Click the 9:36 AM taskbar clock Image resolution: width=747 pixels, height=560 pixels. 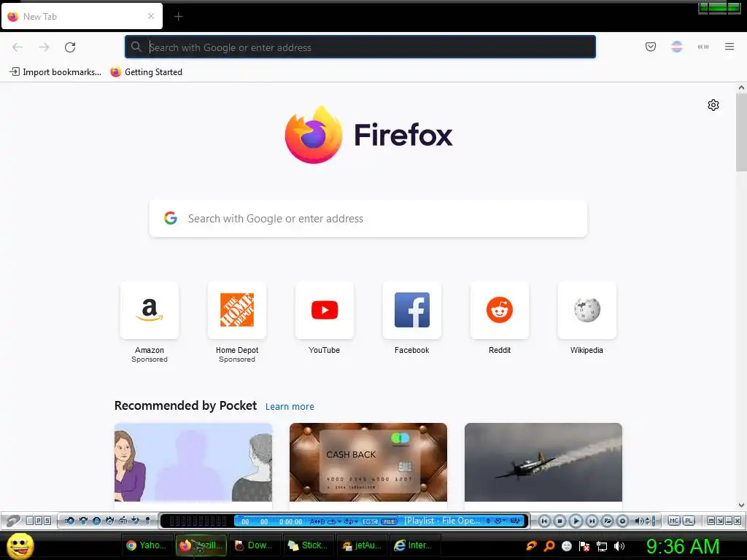pyautogui.click(x=683, y=546)
